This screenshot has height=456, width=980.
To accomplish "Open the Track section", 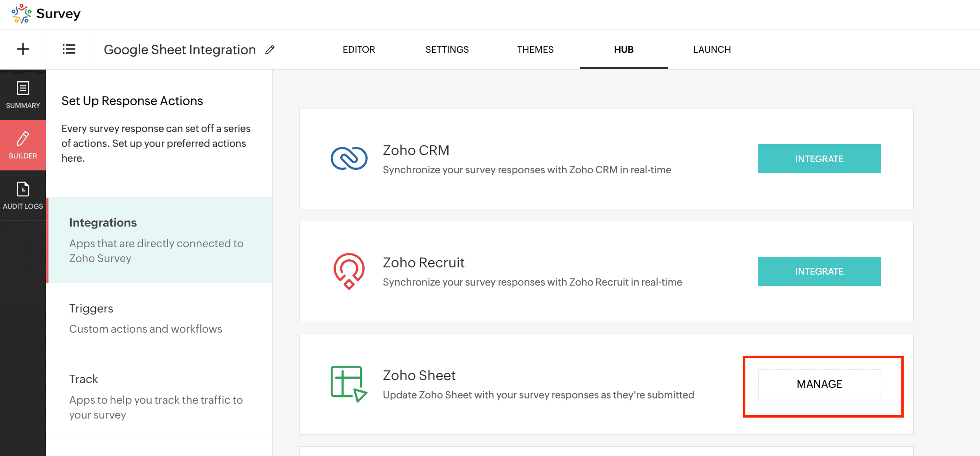I will (159, 397).
